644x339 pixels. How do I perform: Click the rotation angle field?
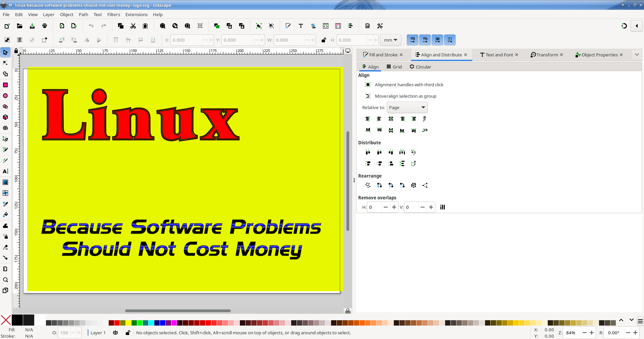614,333
